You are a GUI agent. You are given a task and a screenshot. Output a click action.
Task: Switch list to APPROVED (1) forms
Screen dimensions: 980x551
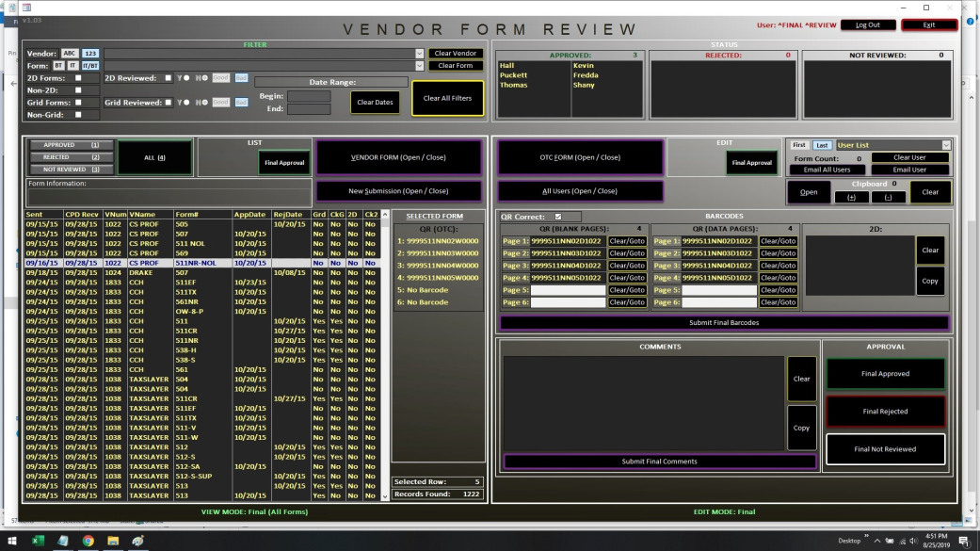pos(70,145)
